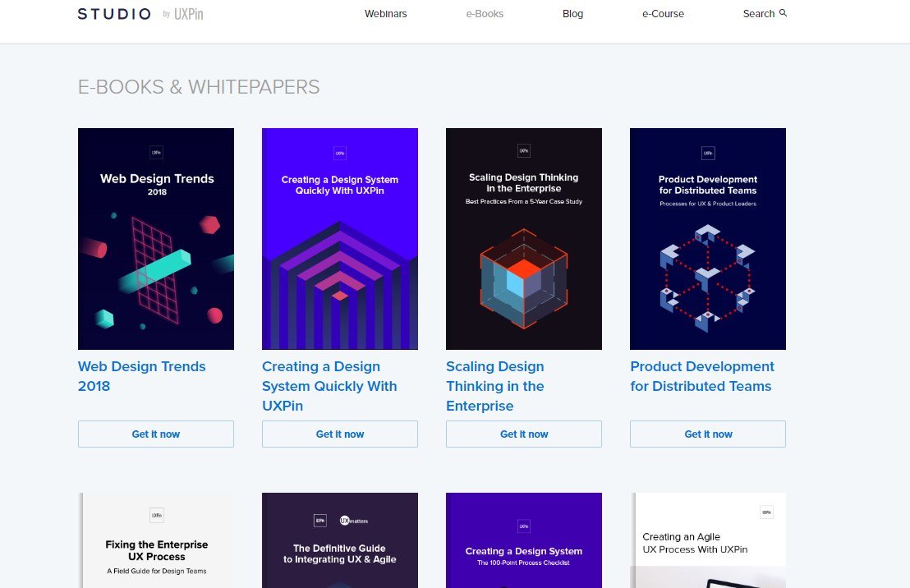Open Fixing the Enterprise UX Process cover
910x588 pixels.
(156, 540)
